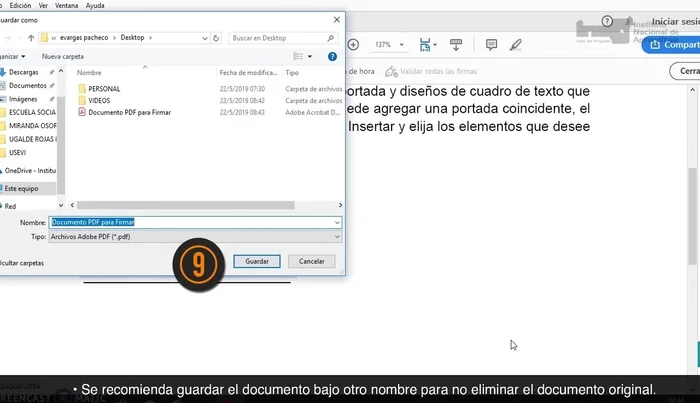This screenshot has width=700, height=403.
Task: Select Red in navigation pane
Action: point(10,206)
